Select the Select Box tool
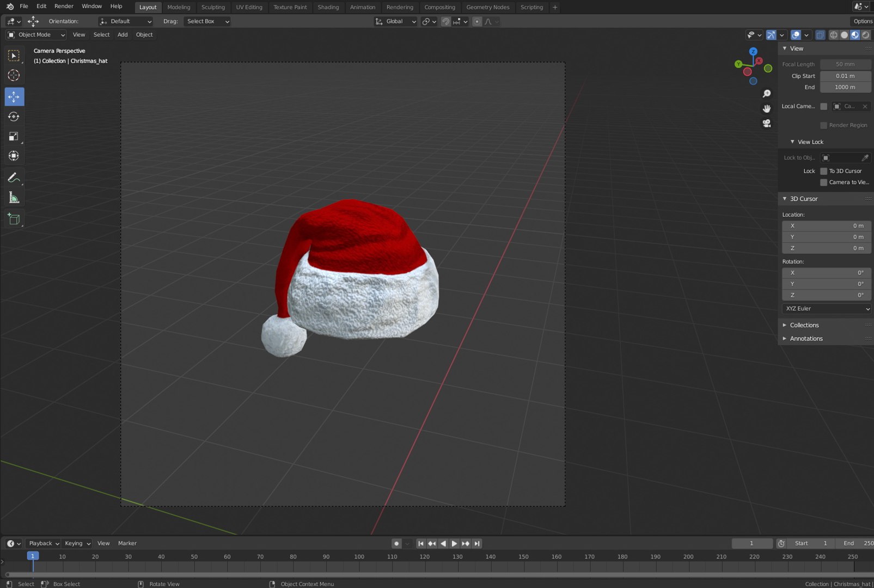 [14, 56]
